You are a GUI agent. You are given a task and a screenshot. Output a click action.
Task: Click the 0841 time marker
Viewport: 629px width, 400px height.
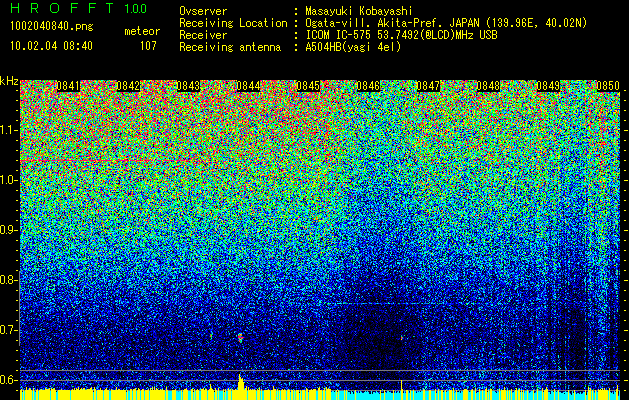point(68,86)
